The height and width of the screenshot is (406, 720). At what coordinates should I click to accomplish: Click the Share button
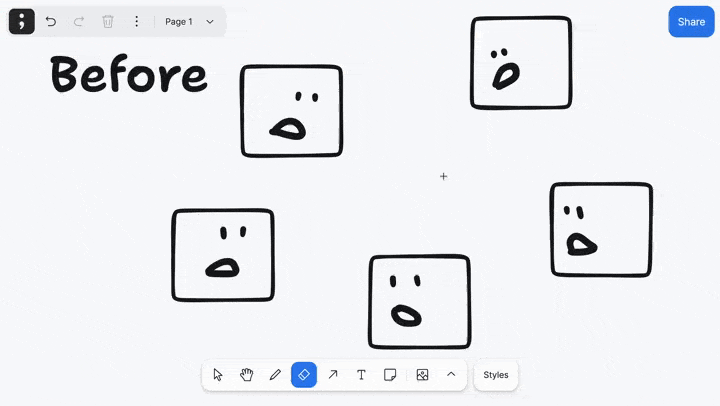[691, 22]
